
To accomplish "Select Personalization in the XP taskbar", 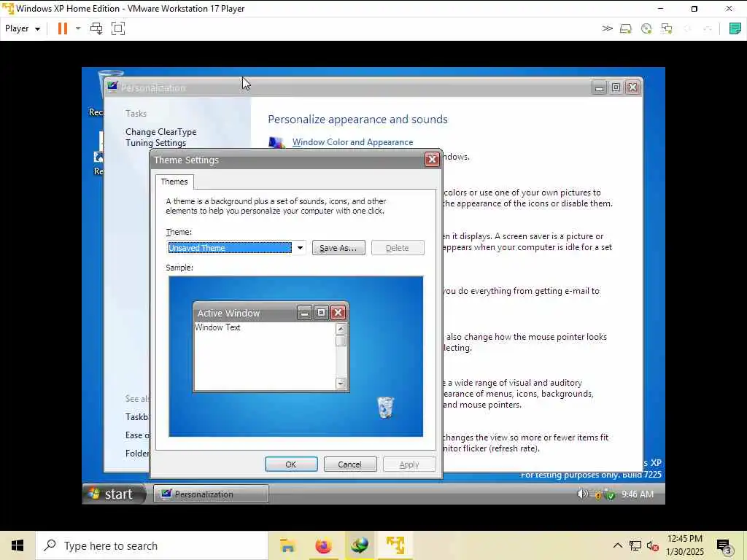I will 211,494.
